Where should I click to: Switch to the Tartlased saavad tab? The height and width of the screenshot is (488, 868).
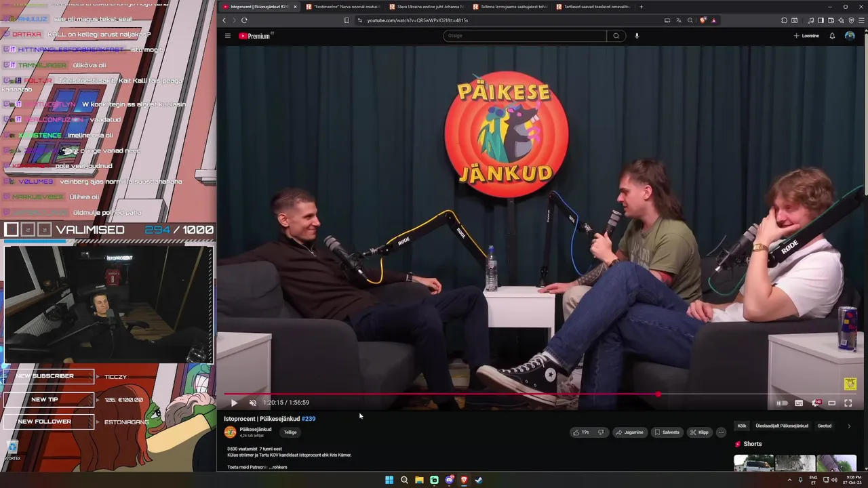click(x=592, y=7)
